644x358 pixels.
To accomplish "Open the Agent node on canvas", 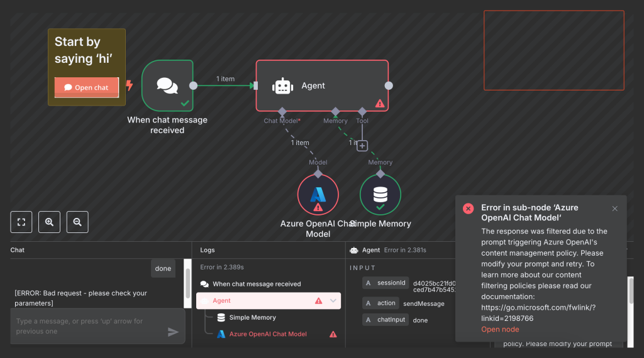I will (x=322, y=85).
